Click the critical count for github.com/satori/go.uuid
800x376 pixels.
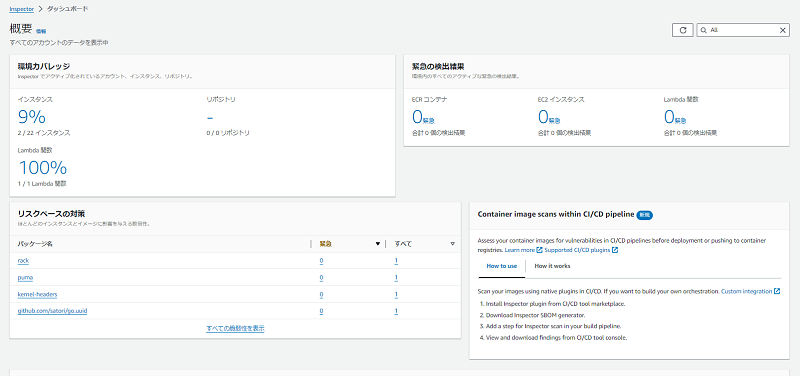[321, 311]
